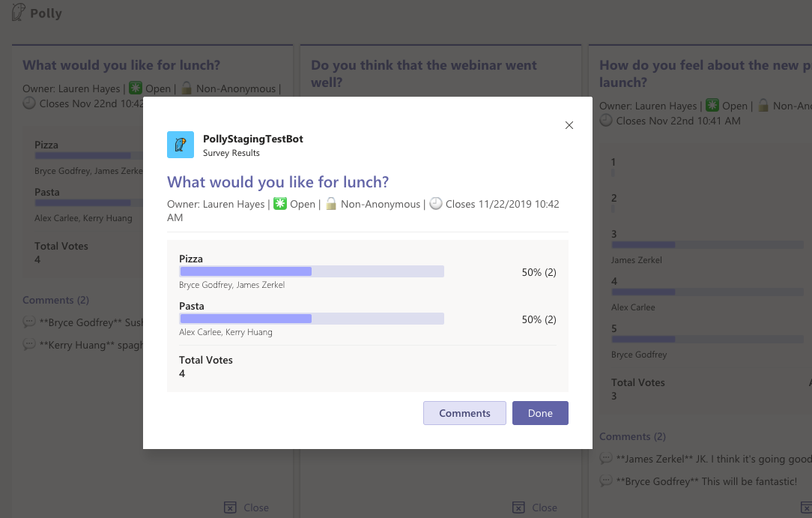Click 'James Zerkel' under rating 3
The image size is (812, 518).
[637, 260]
